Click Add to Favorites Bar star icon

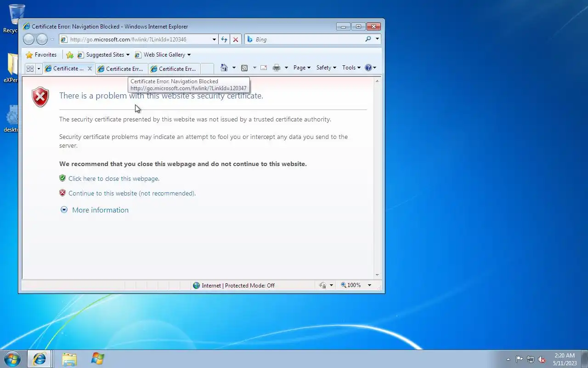click(x=70, y=55)
